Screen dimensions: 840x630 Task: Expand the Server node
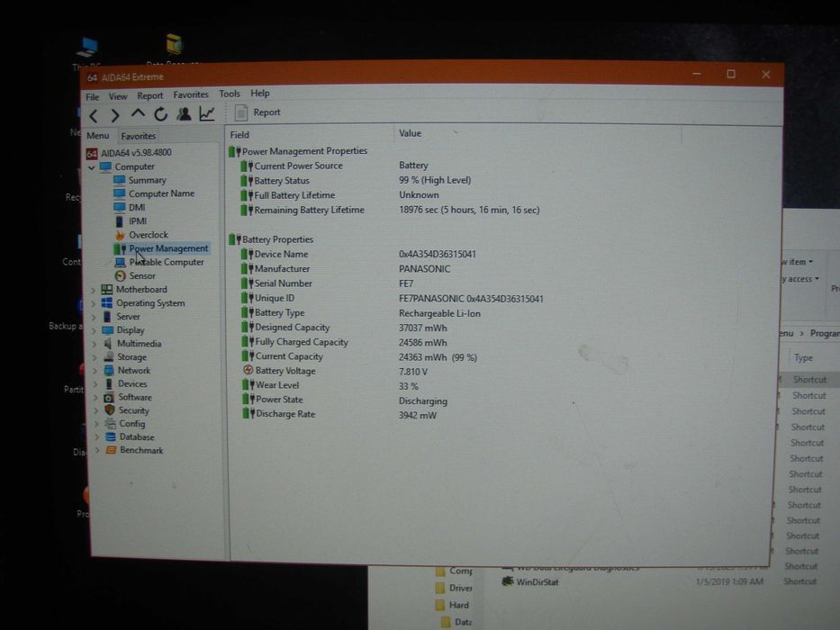tap(95, 317)
